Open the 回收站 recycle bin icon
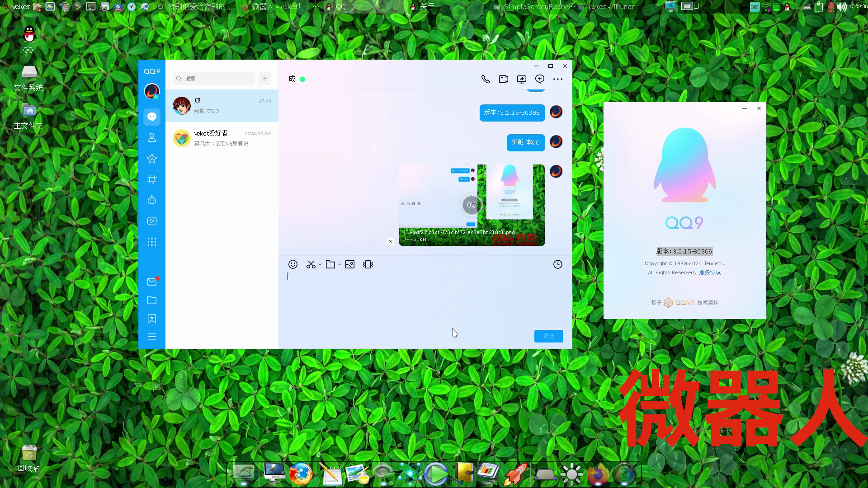Image resolution: width=868 pixels, height=488 pixels. tap(28, 458)
